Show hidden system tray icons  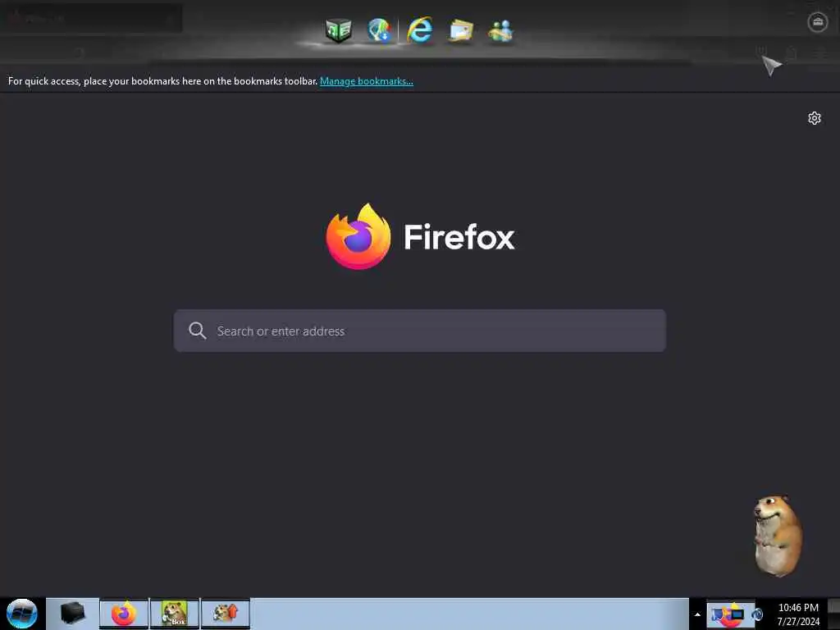(697, 614)
